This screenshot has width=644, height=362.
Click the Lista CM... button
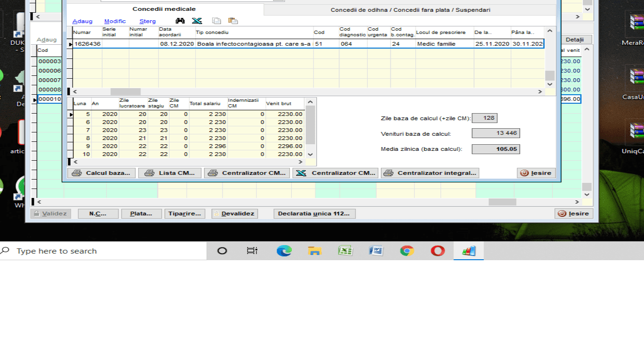[170, 173]
